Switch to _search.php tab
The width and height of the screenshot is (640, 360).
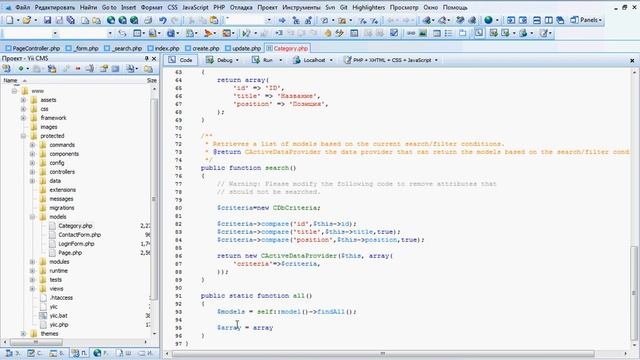click(123, 48)
